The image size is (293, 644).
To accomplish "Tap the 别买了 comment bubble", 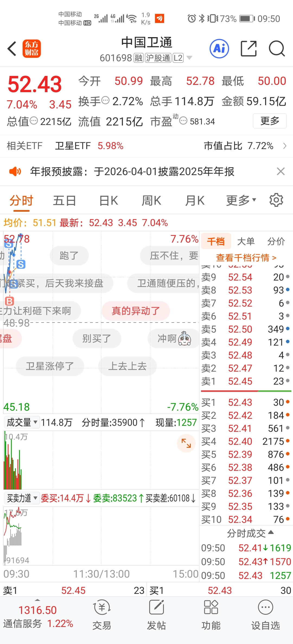I will (x=97, y=339).
